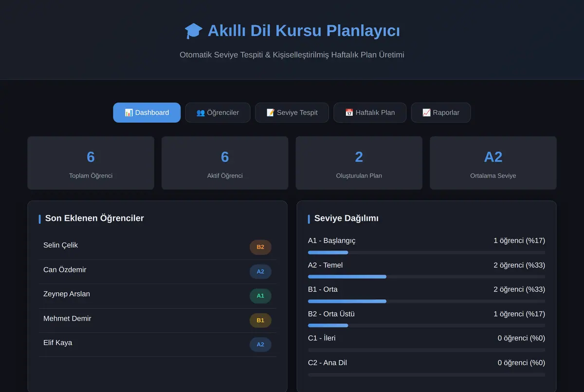584x392 pixels.
Task: Click the 'Seviye Dağılımı' heading
Action: (347, 218)
